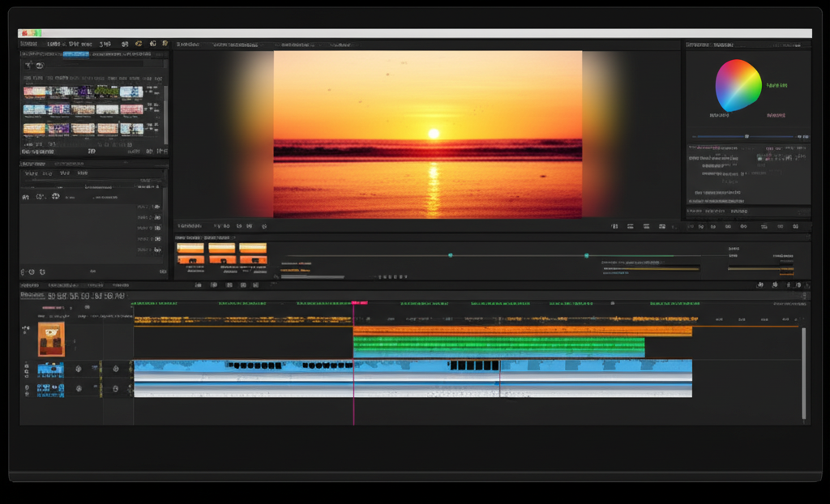The image size is (830, 504).
Task: Select the bottom-left thumbnail in the media bin
Action: click(34, 128)
